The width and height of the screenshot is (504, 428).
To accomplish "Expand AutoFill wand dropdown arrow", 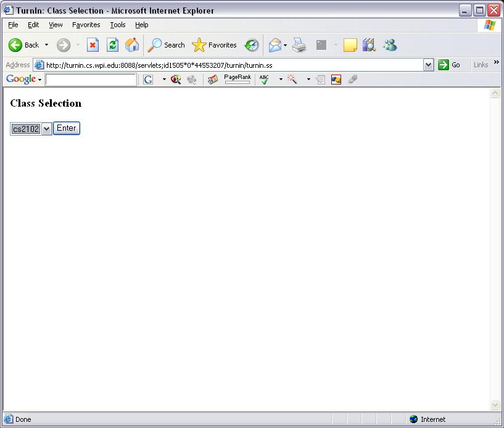I will point(308,80).
